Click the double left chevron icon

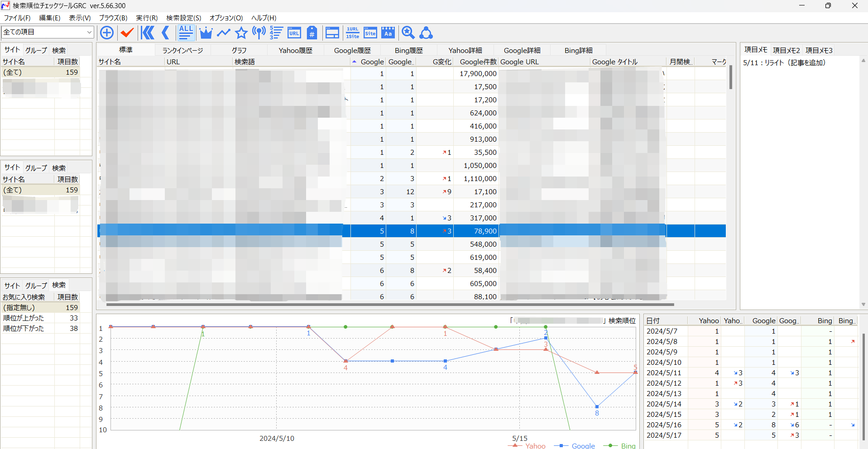coord(148,33)
